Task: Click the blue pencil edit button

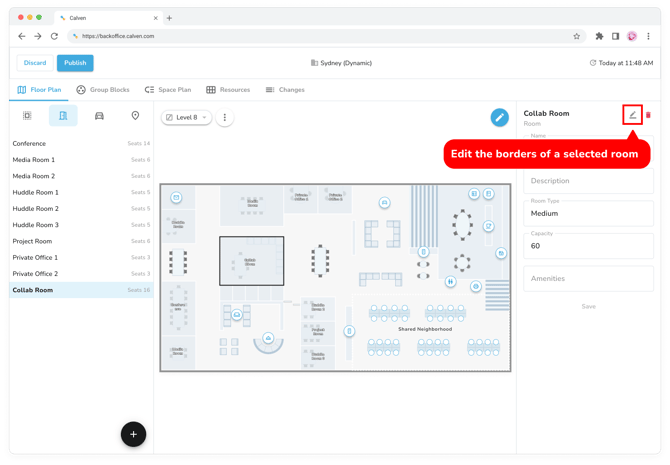Action: pyautogui.click(x=499, y=118)
